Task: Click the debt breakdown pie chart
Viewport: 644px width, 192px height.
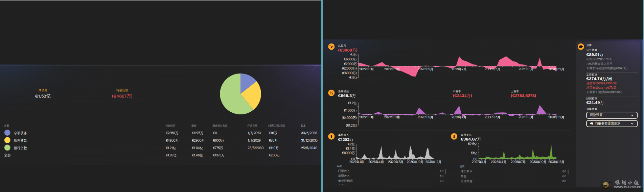Action: pos(240,94)
